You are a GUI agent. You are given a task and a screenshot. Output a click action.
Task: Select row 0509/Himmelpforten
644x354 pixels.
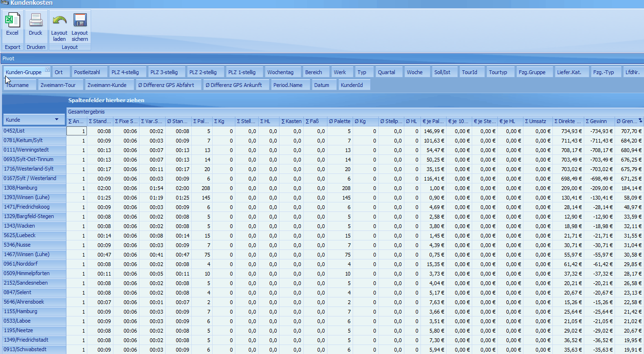pyautogui.click(x=33, y=273)
